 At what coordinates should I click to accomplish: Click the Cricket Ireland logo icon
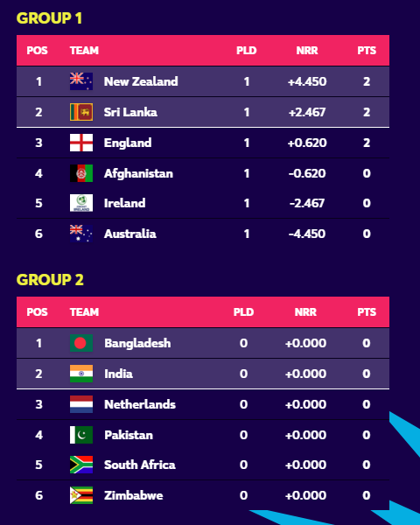click(x=81, y=203)
